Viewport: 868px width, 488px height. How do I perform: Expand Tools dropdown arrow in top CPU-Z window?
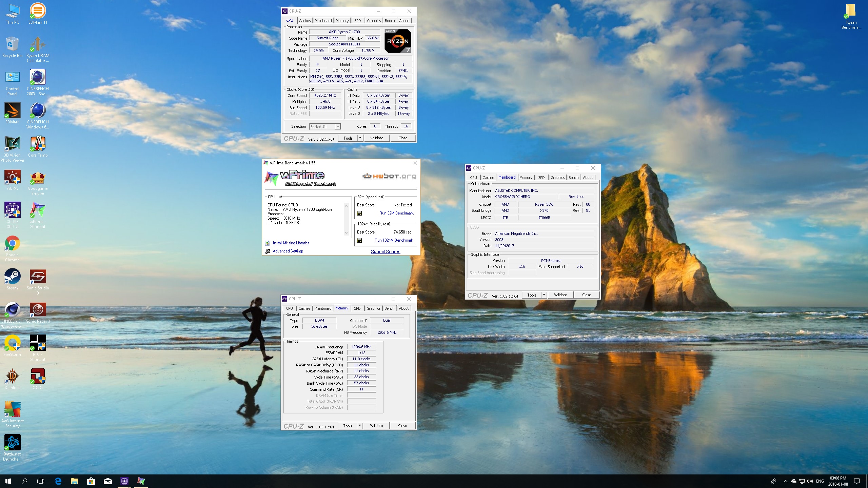coord(360,138)
